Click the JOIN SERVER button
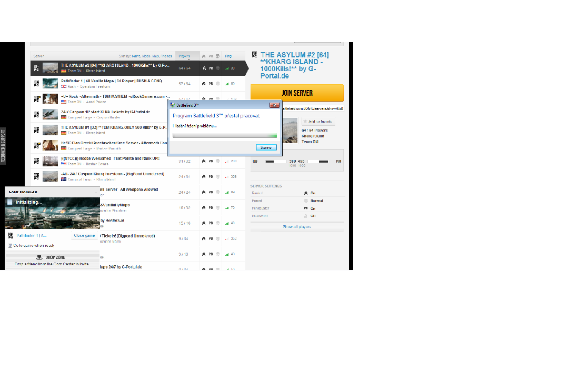588x380 pixels. pos(297,93)
